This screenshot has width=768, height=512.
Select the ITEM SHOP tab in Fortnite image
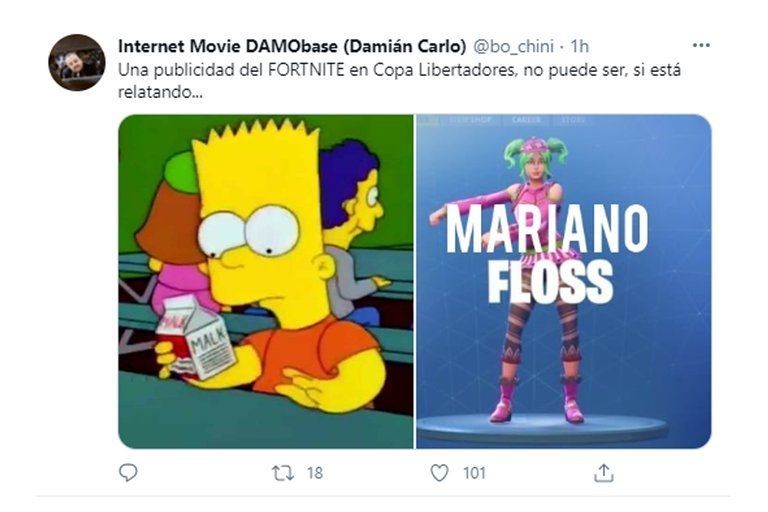click(471, 120)
